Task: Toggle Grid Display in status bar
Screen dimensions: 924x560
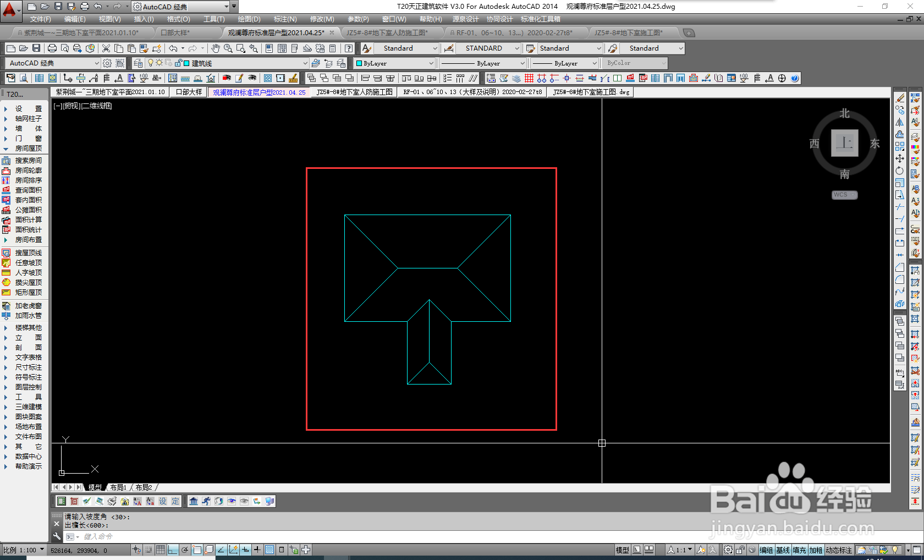Action: [x=160, y=550]
